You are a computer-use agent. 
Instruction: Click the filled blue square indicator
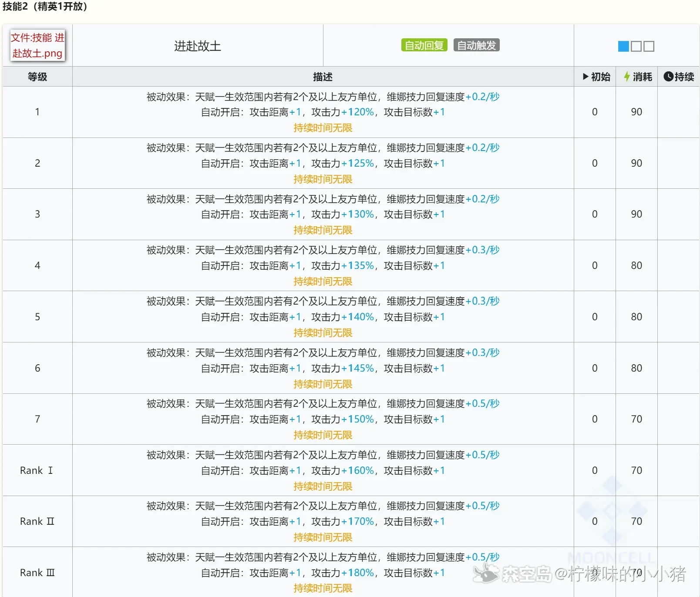click(x=623, y=46)
